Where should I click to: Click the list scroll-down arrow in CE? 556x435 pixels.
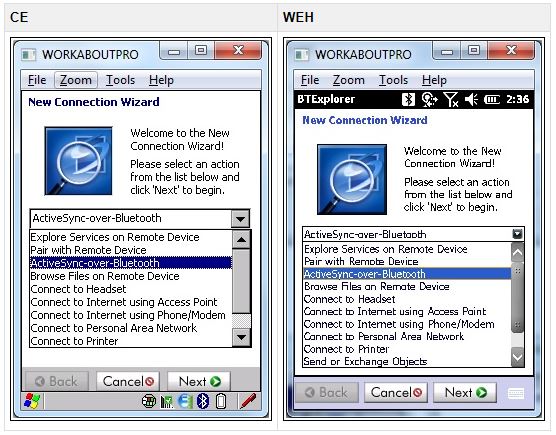coord(241,337)
